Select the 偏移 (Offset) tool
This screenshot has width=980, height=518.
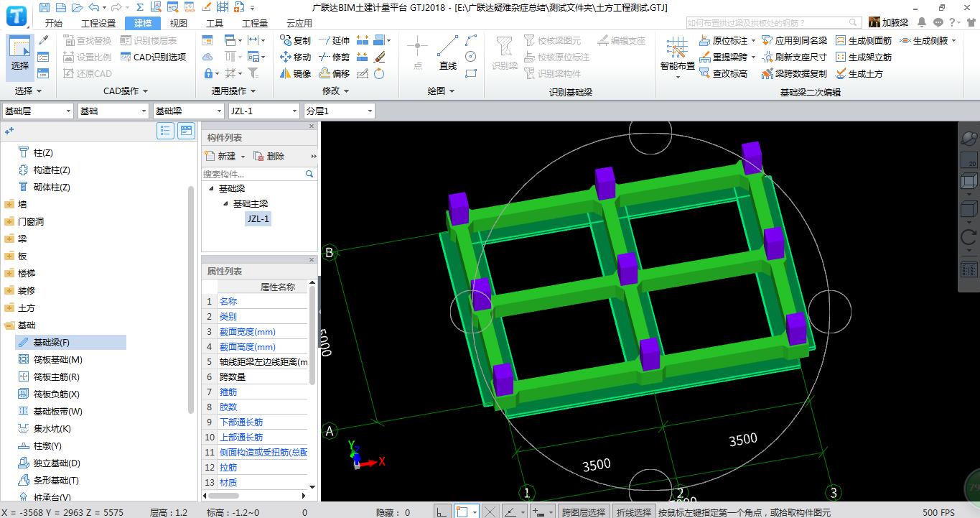pyautogui.click(x=334, y=73)
